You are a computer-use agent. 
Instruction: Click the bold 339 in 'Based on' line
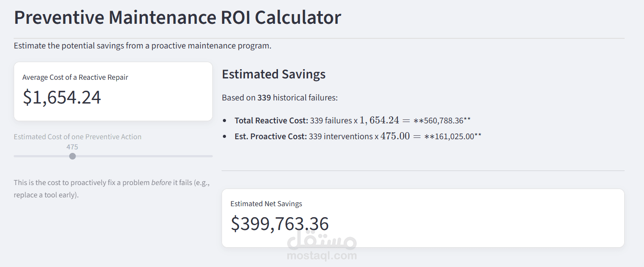(x=264, y=97)
